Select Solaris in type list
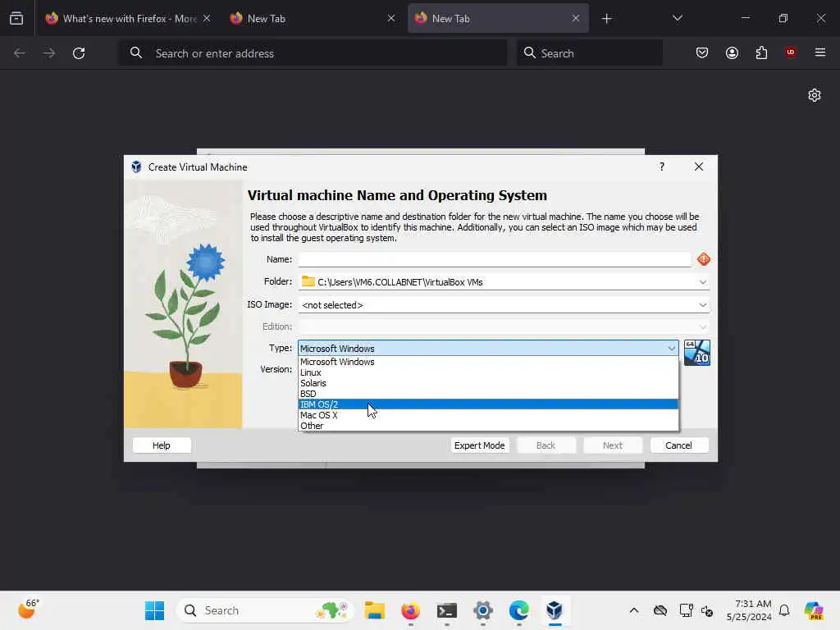 point(488,384)
